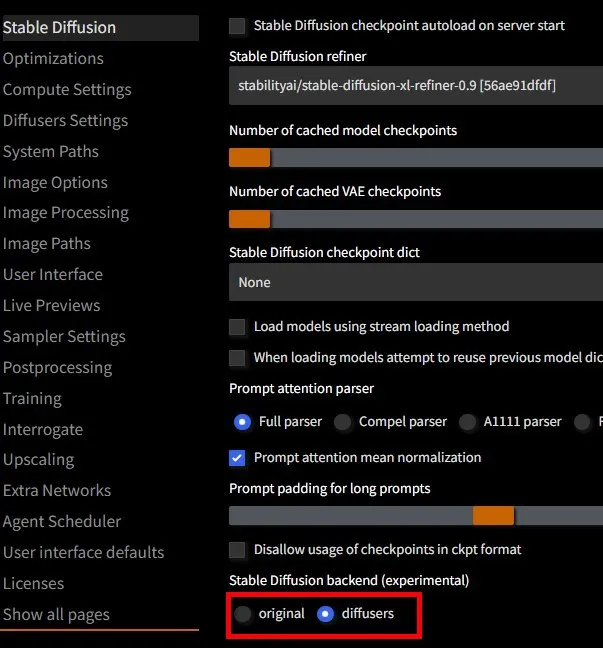603x648 pixels.
Task: Tick the reuse previous model checkbox
Action: point(237,358)
